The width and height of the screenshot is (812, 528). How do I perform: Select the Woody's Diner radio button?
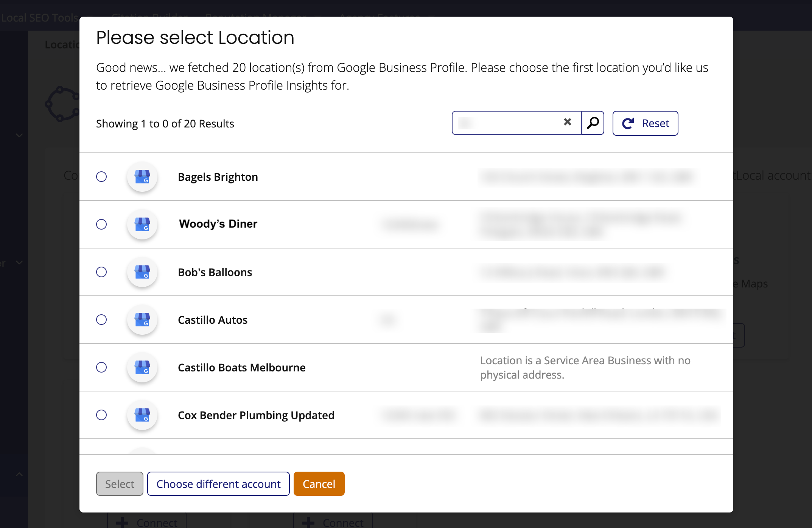[x=101, y=224]
